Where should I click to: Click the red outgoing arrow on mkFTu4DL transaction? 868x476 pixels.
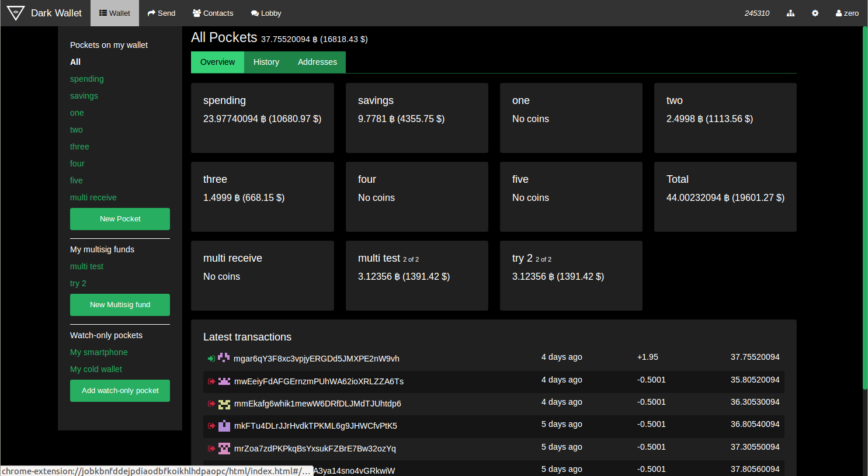pyautogui.click(x=211, y=426)
